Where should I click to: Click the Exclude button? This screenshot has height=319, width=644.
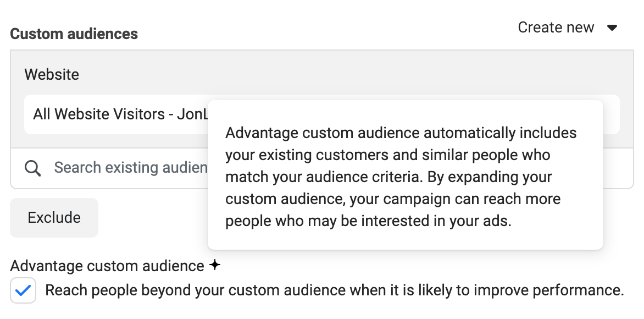(54, 217)
